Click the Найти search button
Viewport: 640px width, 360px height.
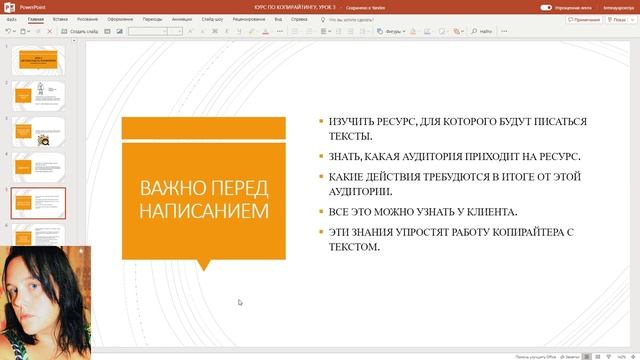(x=482, y=31)
